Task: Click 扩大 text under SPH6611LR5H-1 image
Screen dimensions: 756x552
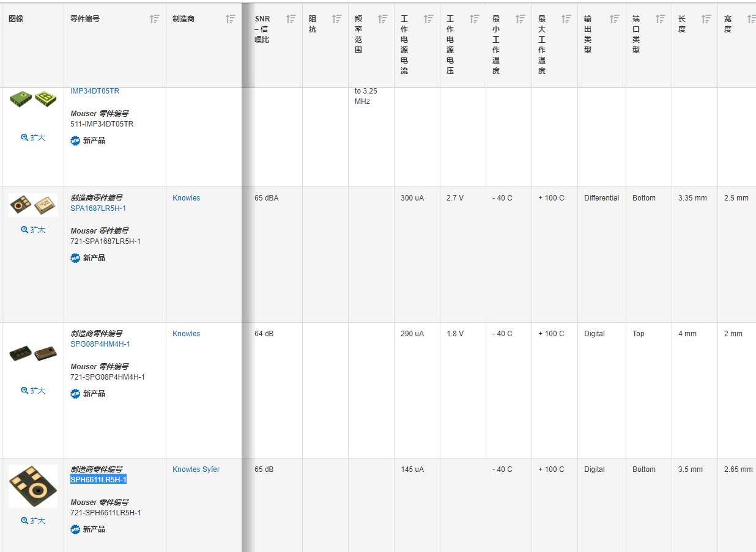Action: [x=38, y=521]
